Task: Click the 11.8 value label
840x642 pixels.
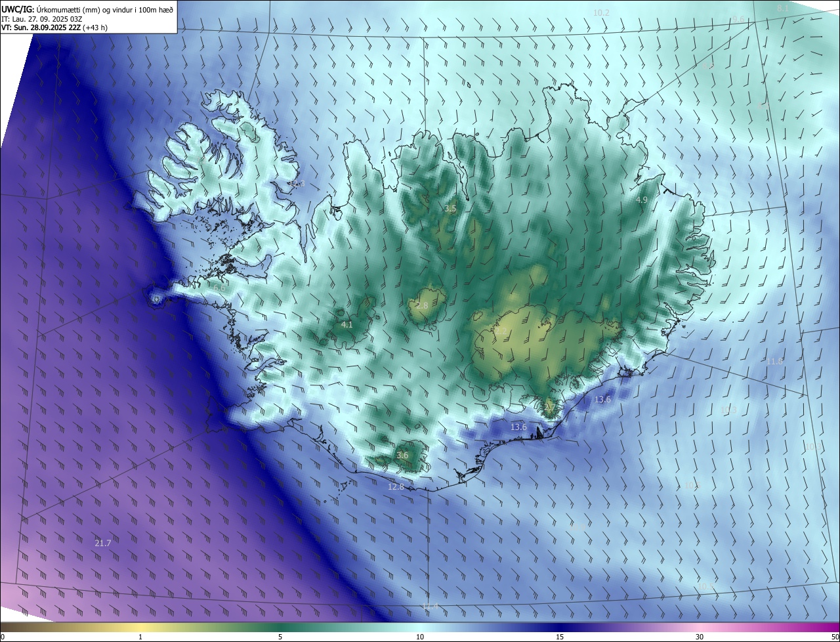Action: click(x=775, y=361)
